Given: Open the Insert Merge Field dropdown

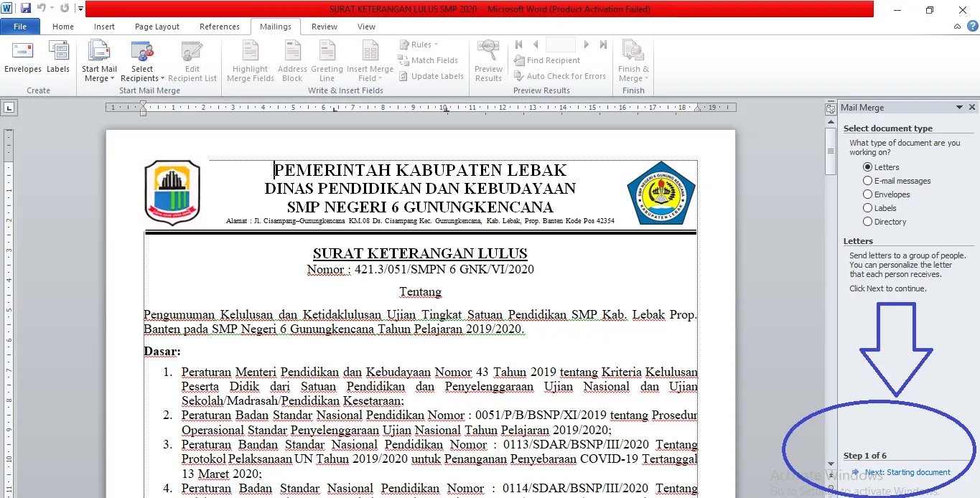Looking at the screenshot, I should pyautogui.click(x=370, y=60).
